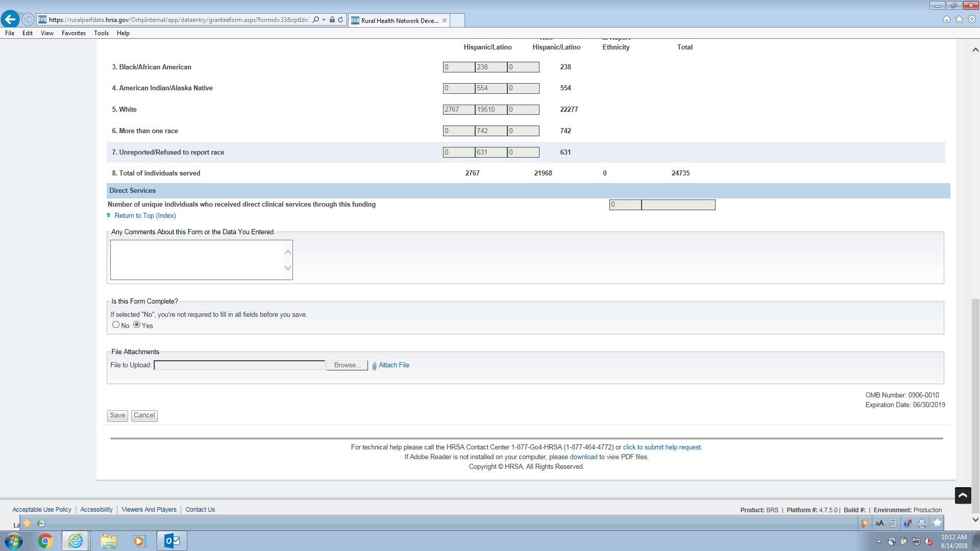Launch Chrome from the taskbar

tap(45, 541)
